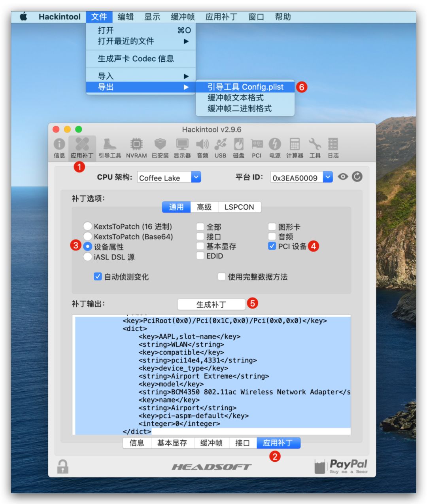
Task: Uncheck the PCI 设备 checkbox
Action: click(272, 246)
